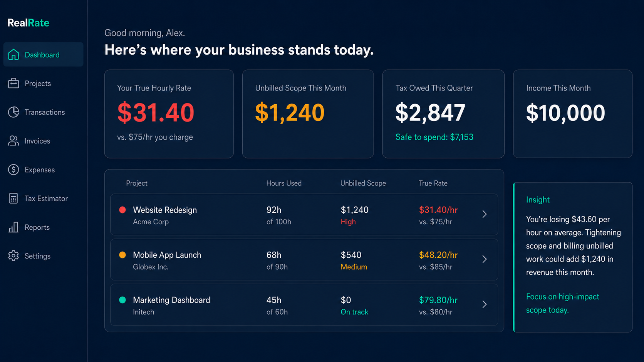The height and width of the screenshot is (362, 644).
Task: Open the Settings gear icon
Action: point(13,256)
